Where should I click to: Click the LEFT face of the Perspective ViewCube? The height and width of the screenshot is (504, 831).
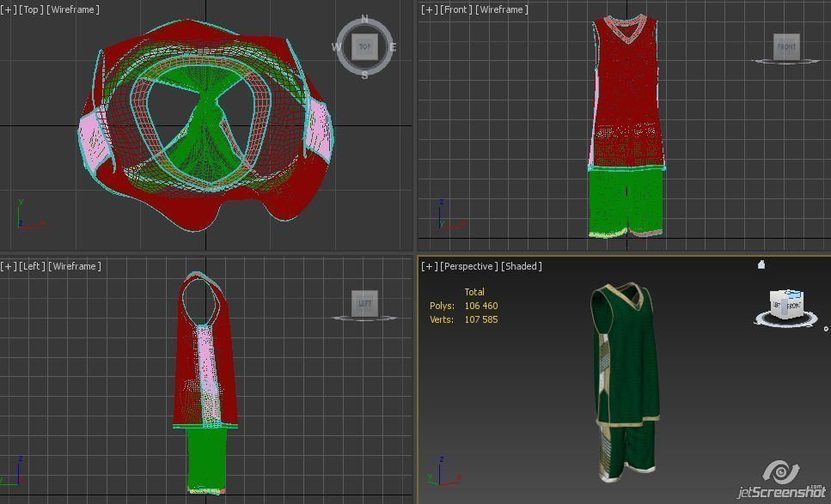click(777, 306)
